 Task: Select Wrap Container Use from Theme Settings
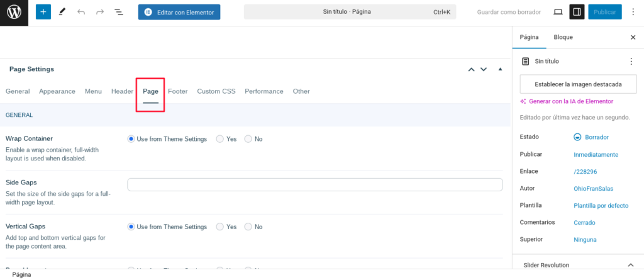(131, 139)
